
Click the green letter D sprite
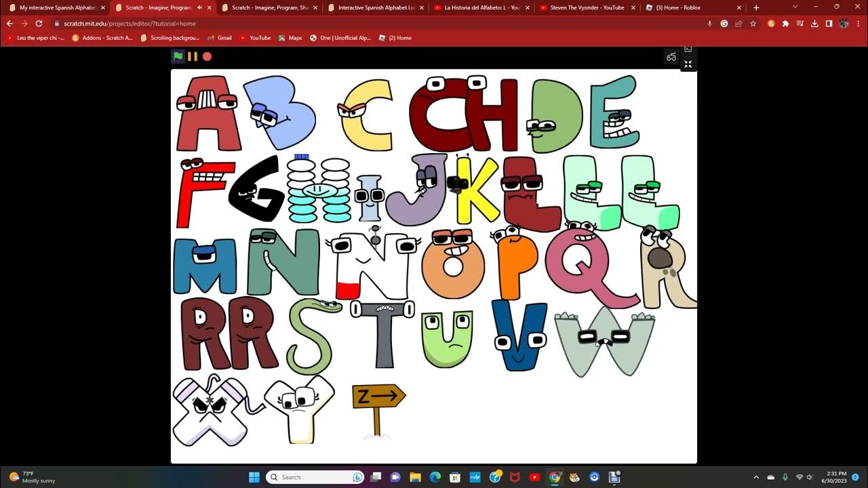[x=555, y=116]
